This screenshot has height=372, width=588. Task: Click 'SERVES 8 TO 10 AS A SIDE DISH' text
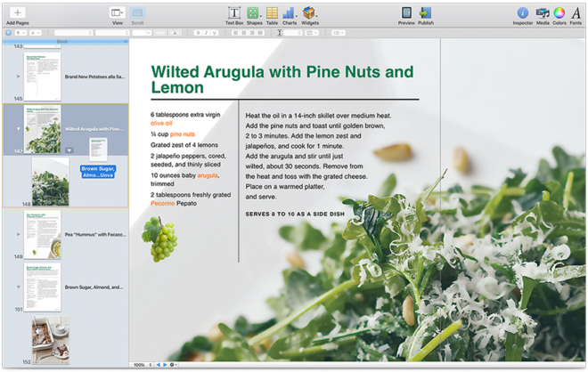[295, 214]
